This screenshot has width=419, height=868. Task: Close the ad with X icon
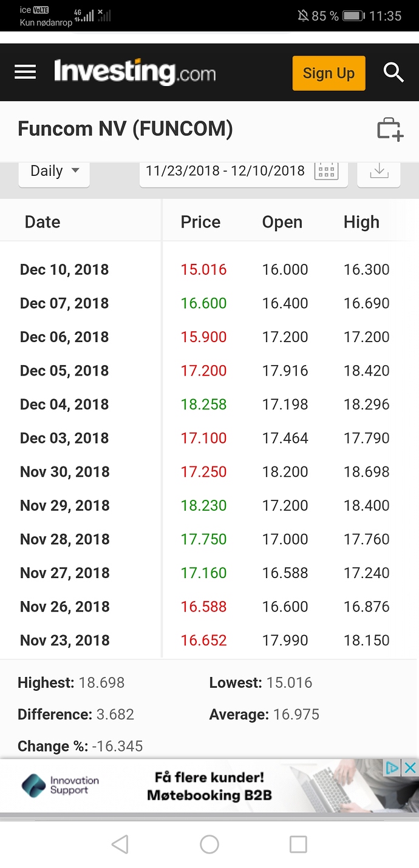tap(410, 768)
